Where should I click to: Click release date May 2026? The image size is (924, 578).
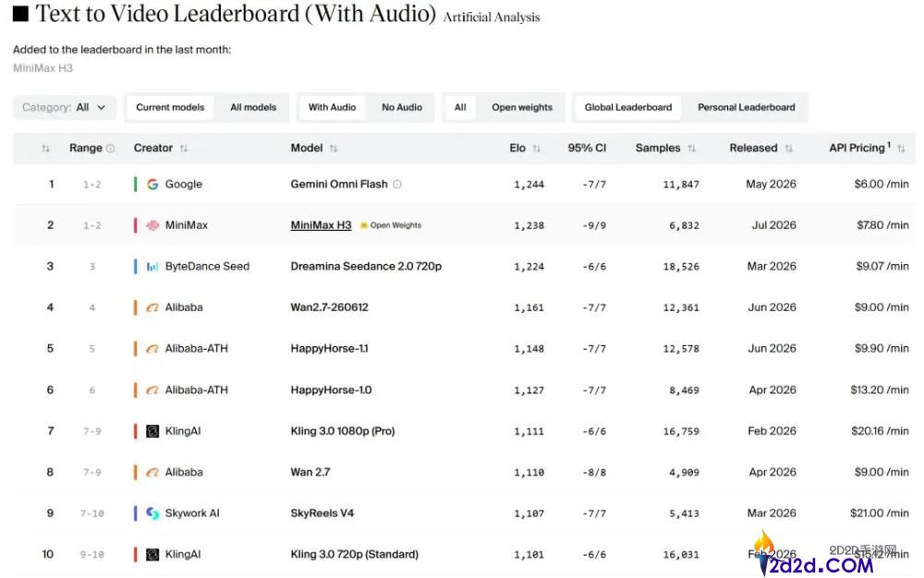[x=771, y=185]
